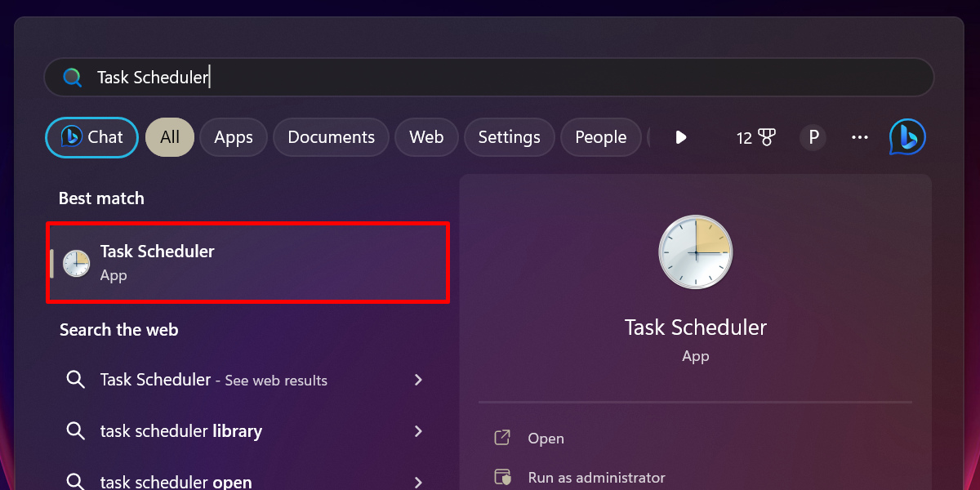Switch to the Apps filter tab
Image resolution: width=980 pixels, height=490 pixels.
pyautogui.click(x=234, y=137)
